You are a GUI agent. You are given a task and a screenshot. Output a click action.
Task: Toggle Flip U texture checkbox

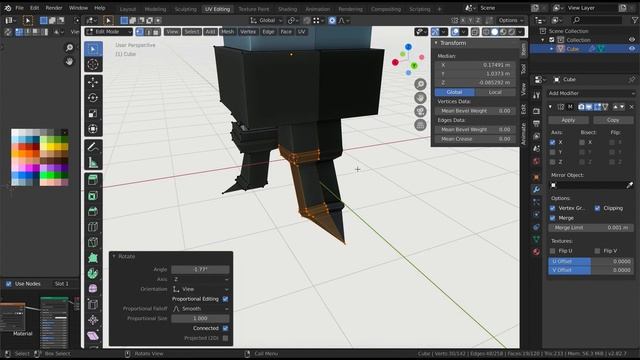point(553,251)
